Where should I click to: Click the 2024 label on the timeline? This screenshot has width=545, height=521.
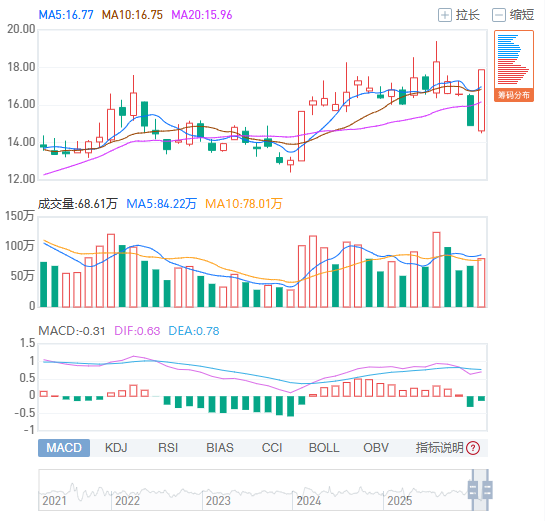(x=309, y=501)
